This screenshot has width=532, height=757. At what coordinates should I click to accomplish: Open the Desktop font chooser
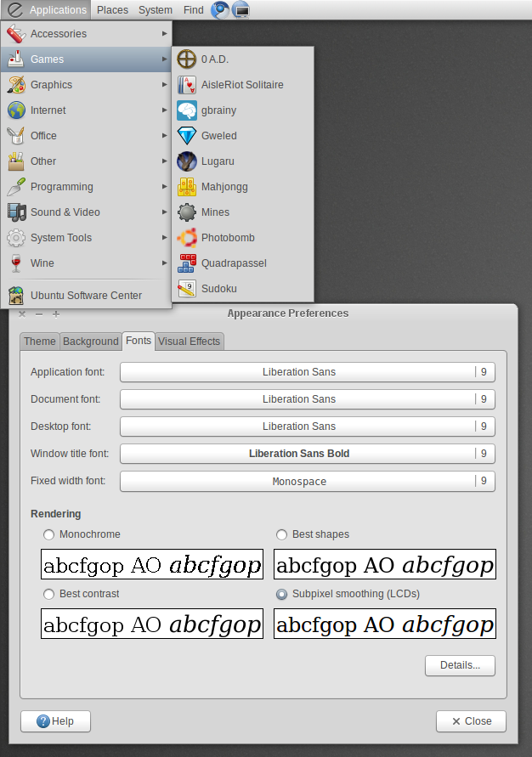[x=308, y=427]
